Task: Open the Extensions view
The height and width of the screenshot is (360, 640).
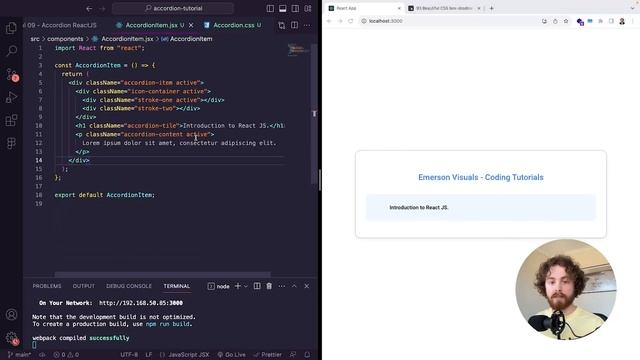Action: pyautogui.click(x=11, y=120)
